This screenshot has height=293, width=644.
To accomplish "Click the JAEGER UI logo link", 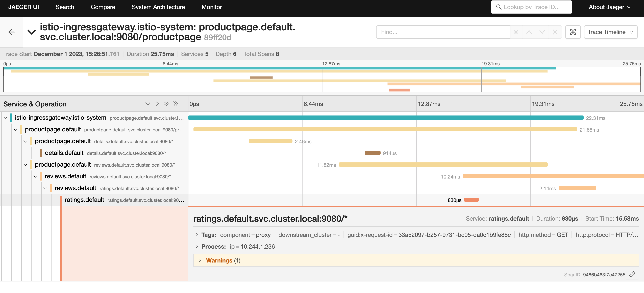I will pos(23,7).
